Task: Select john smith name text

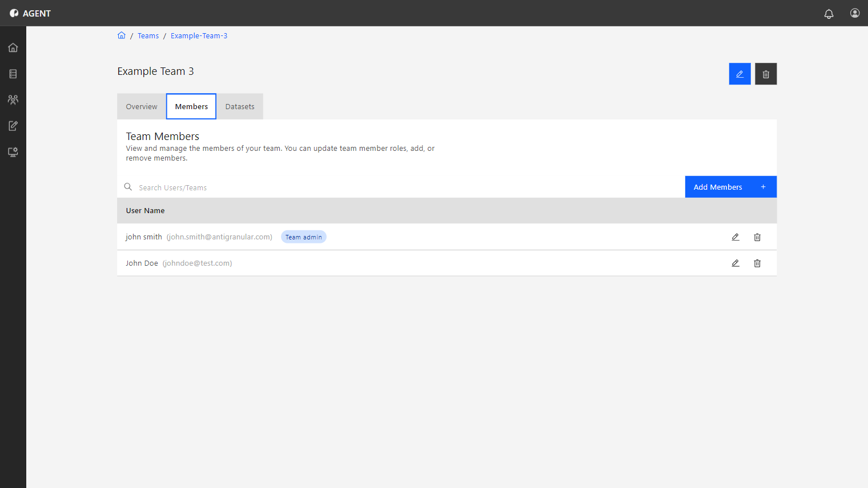Action: tap(144, 237)
